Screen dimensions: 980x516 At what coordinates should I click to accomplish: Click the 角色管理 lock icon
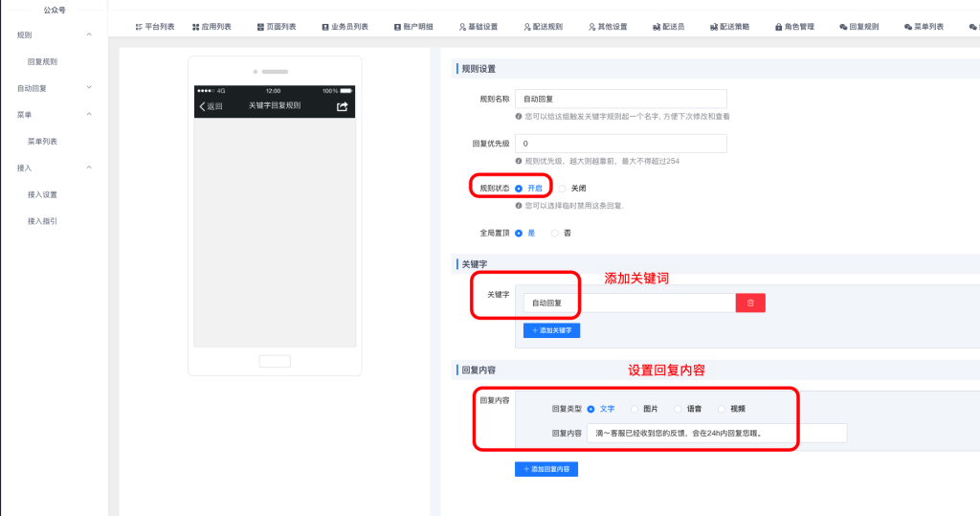click(x=777, y=27)
